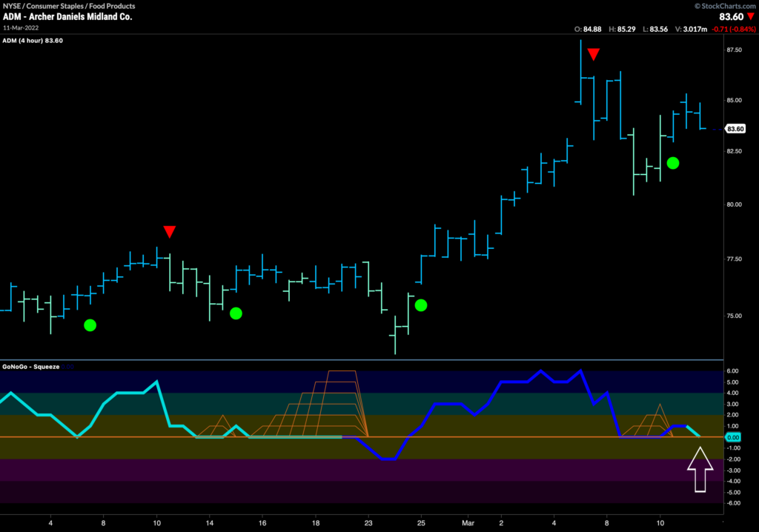Click the 85.00 price axis label
The height and width of the screenshot is (532, 759).
click(734, 100)
